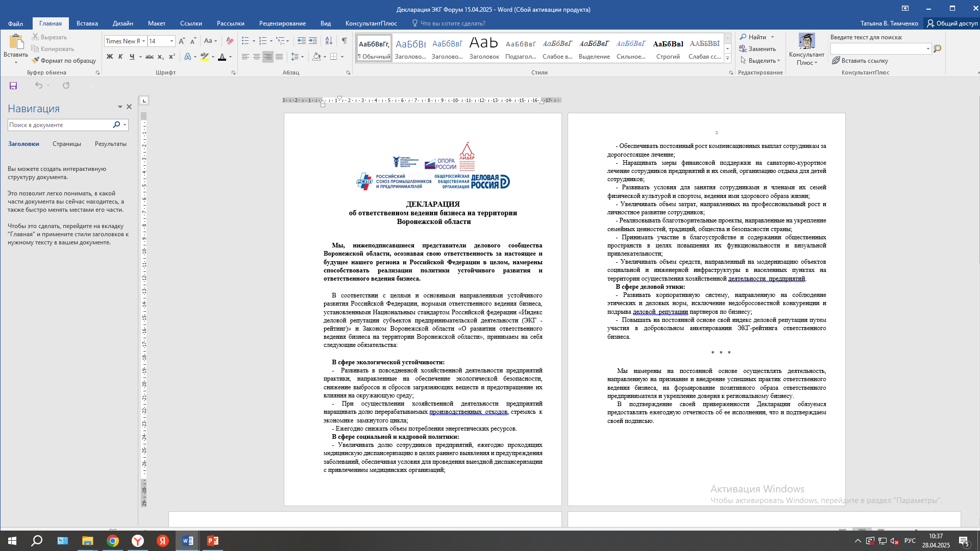The height and width of the screenshot is (551, 980).
Task: Switch to the Макет tab
Action: 157,23
